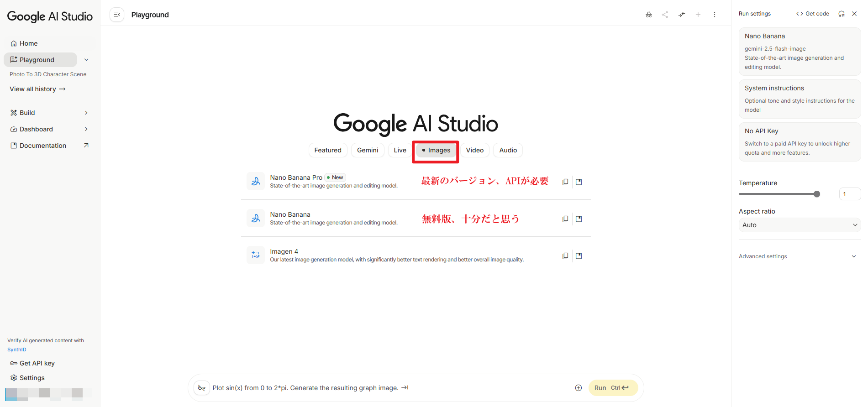This screenshot has height=407, width=868.
Task: Expand the Build menu chevron
Action: [86, 113]
